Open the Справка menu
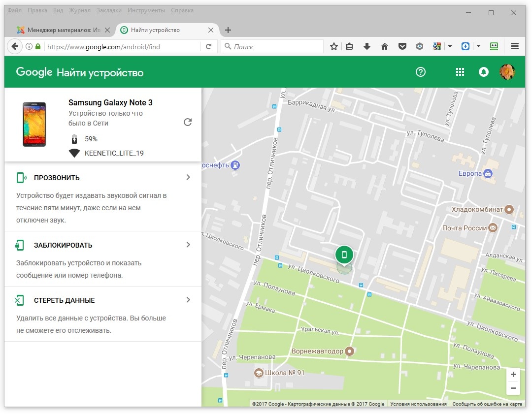 (x=182, y=10)
